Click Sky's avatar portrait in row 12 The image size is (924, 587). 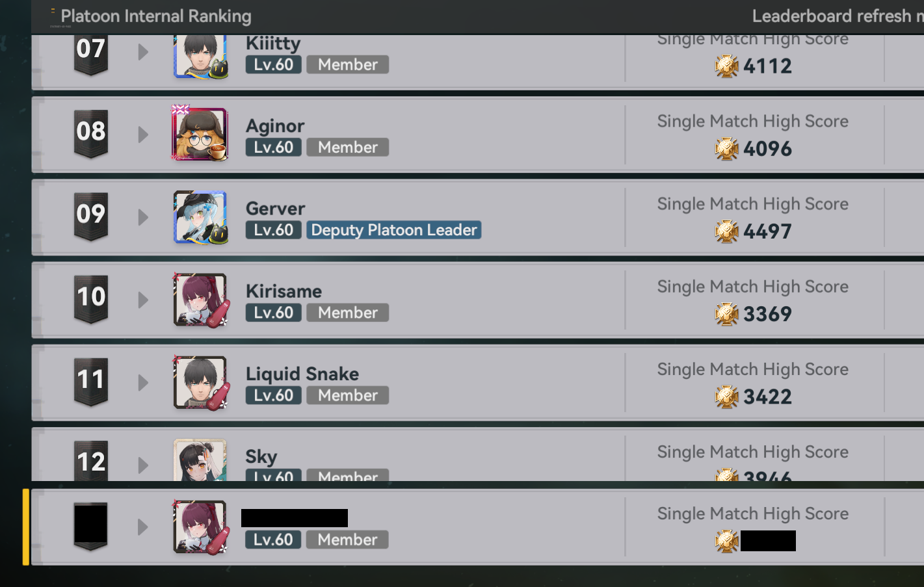tap(200, 460)
